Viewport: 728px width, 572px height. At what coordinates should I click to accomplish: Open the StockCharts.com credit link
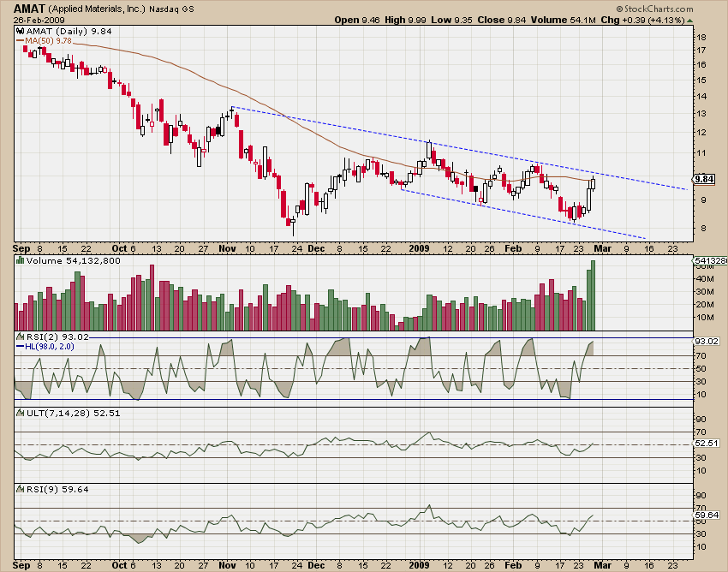click(654, 9)
